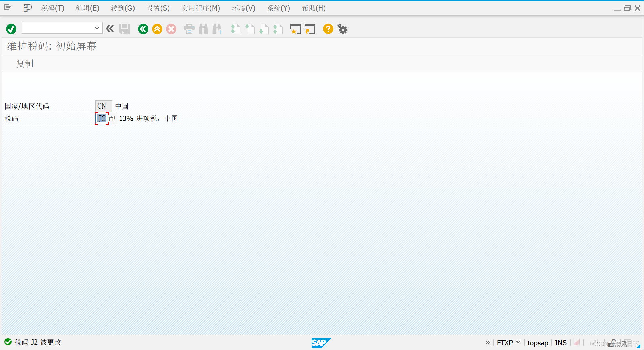Expand the status bar with the double chevron
This screenshot has height=350, width=644.
click(487, 342)
